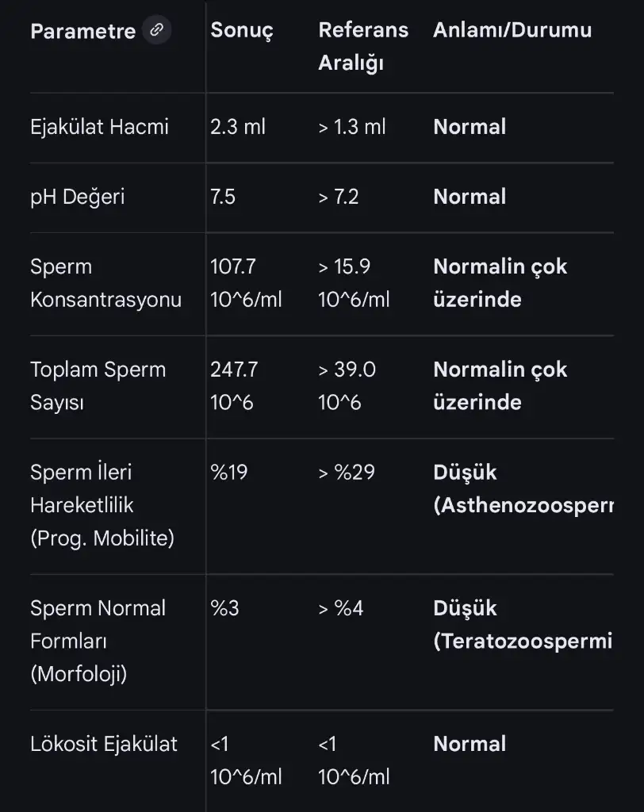Screen dimensions: 644x812
Task: Click the Anlamı/Durumu column header
Action: coord(512,31)
